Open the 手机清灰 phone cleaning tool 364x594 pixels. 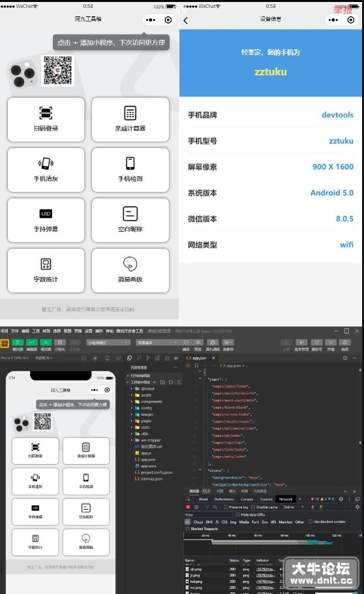tap(46, 170)
